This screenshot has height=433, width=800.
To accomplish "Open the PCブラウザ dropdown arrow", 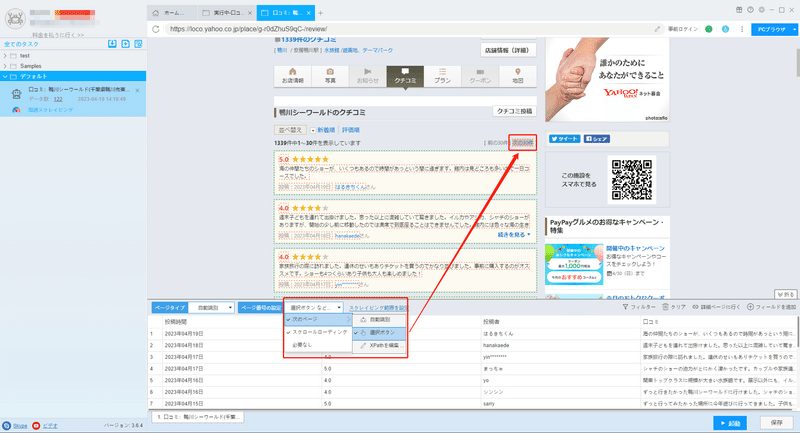I will (794, 30).
